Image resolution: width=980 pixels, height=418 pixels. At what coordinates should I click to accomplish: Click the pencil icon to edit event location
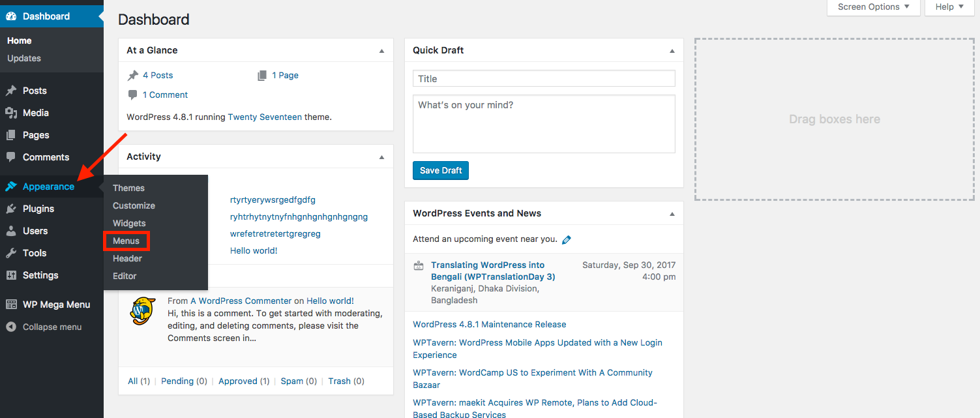click(x=567, y=240)
